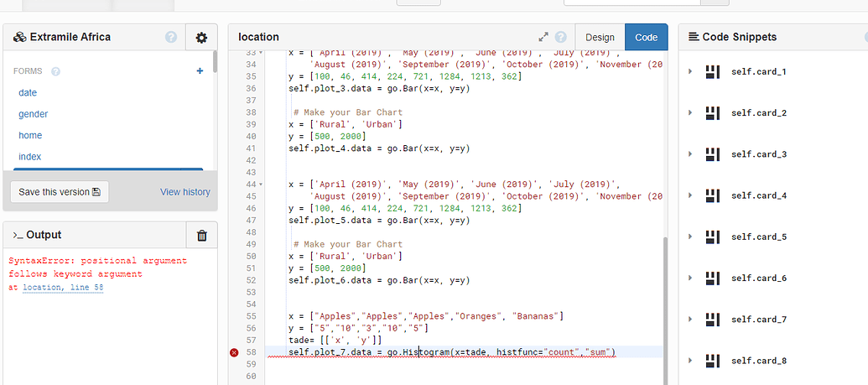Click the code editor vertical scrollbar

click(x=666, y=302)
